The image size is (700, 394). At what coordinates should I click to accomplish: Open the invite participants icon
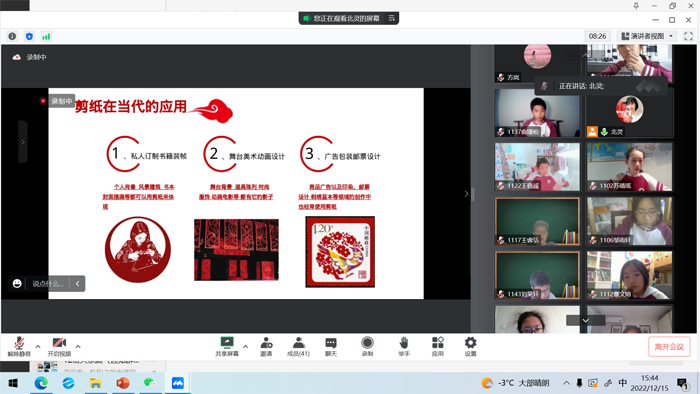(x=266, y=346)
